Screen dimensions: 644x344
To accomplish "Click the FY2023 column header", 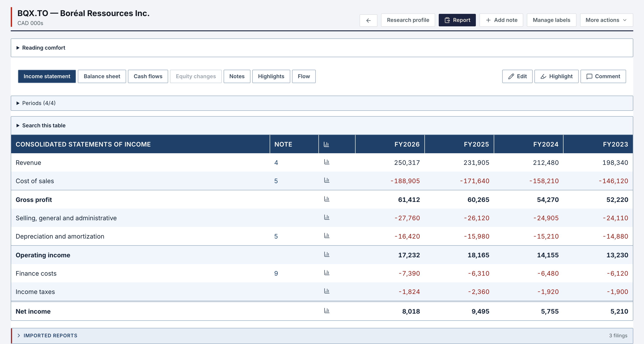I will pos(598,144).
